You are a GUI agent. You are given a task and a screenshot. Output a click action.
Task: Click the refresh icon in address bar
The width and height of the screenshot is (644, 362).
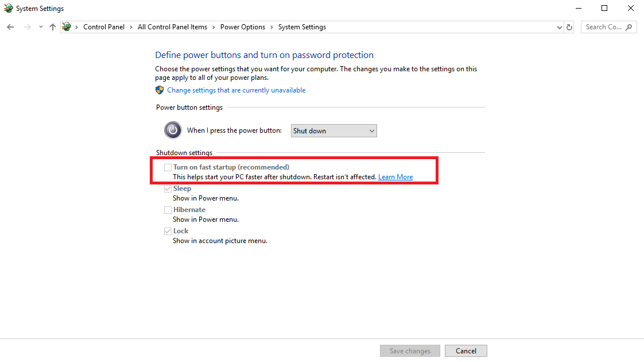coord(569,26)
